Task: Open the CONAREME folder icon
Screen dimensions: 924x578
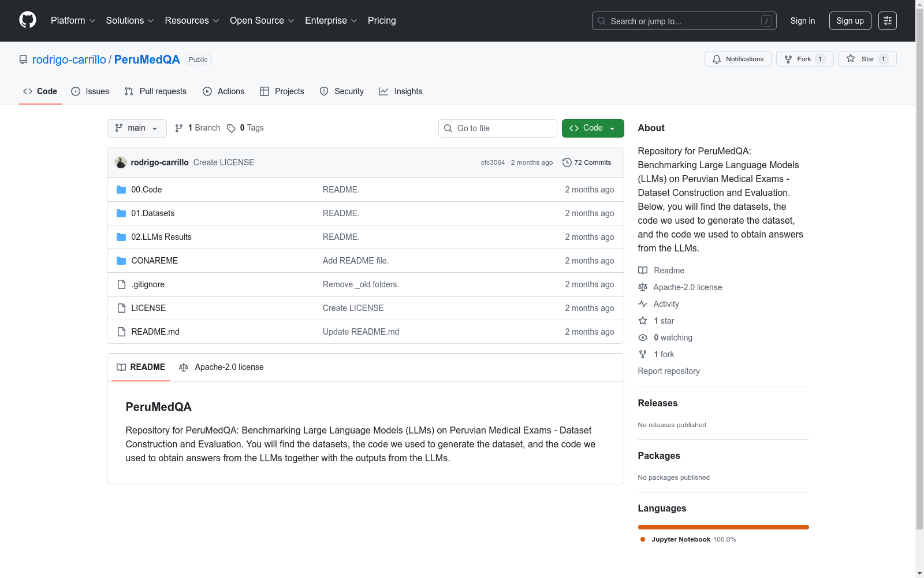Action: coord(121,261)
